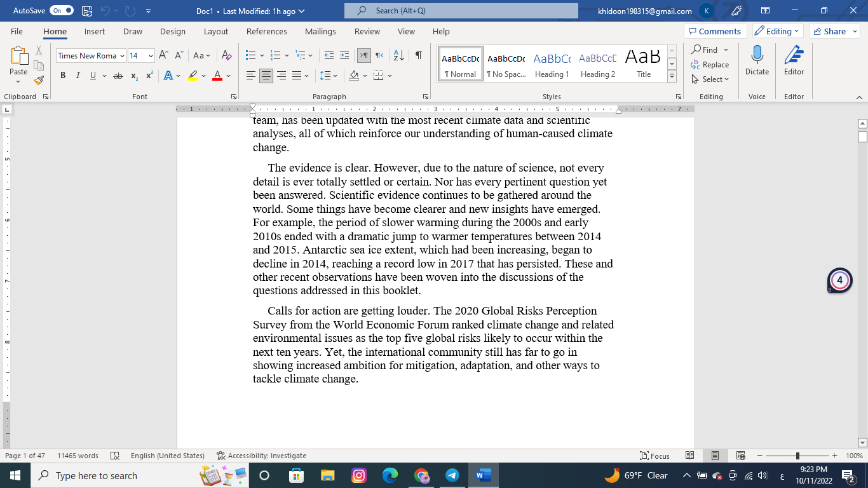Screen dimensions: 868x488
Task: Click the Search (Alt+Q) box
Action: [461, 11]
